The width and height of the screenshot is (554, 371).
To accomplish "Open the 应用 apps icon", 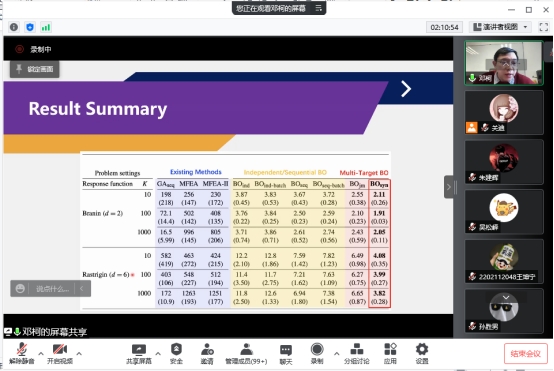I will pos(390,353).
